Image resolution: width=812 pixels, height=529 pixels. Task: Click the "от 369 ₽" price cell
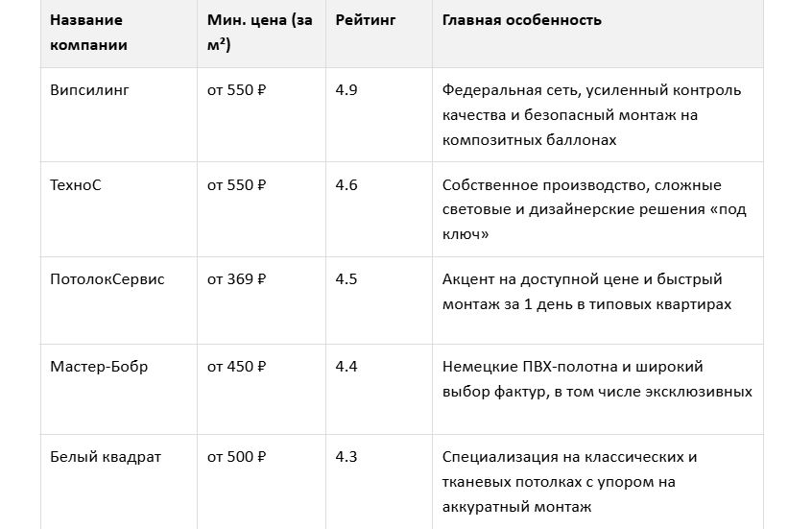[236, 279]
